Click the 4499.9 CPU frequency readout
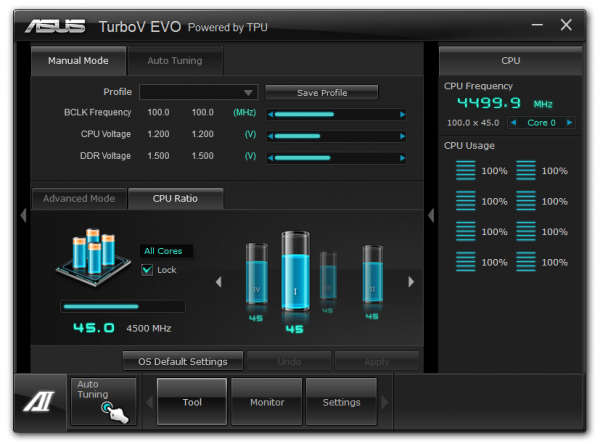Viewport: 600px width, 444px height. pyautogui.click(x=489, y=103)
